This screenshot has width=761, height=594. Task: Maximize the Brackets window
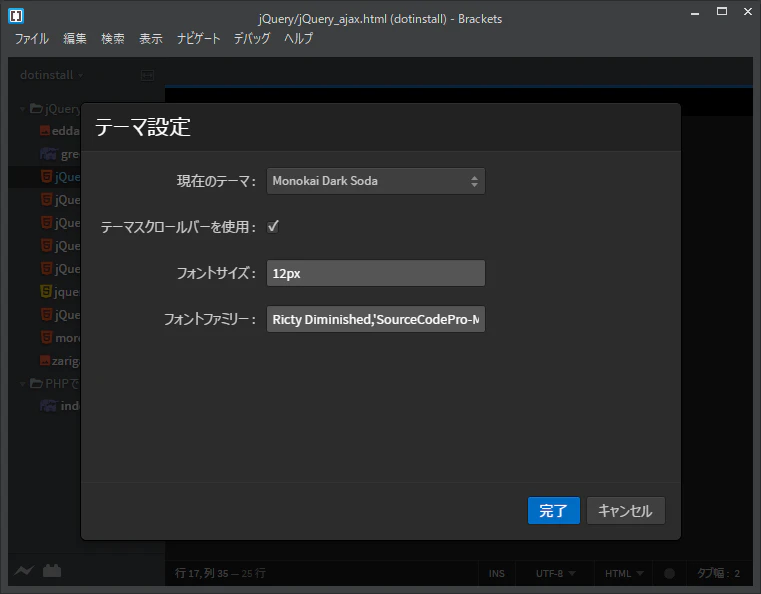pos(722,12)
